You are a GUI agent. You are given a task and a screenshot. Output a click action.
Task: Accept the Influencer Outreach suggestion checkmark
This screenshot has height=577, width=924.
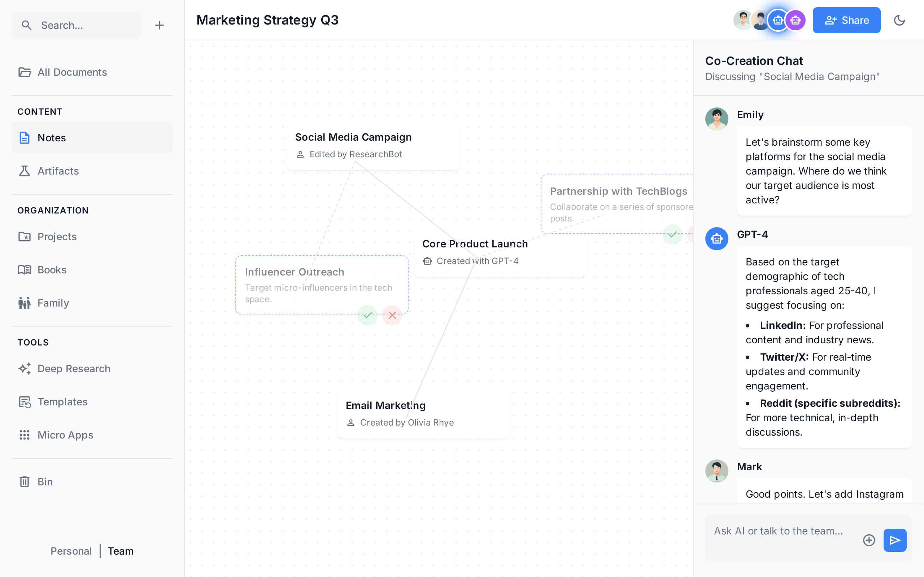[367, 315]
